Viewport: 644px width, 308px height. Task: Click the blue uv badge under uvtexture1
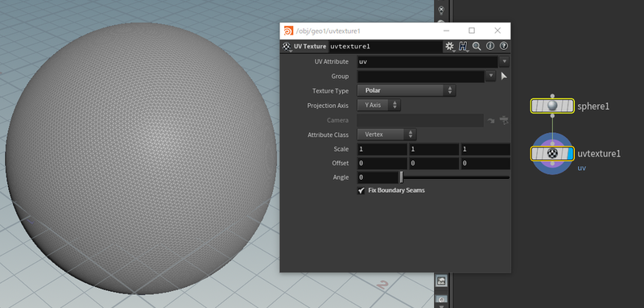581,168
